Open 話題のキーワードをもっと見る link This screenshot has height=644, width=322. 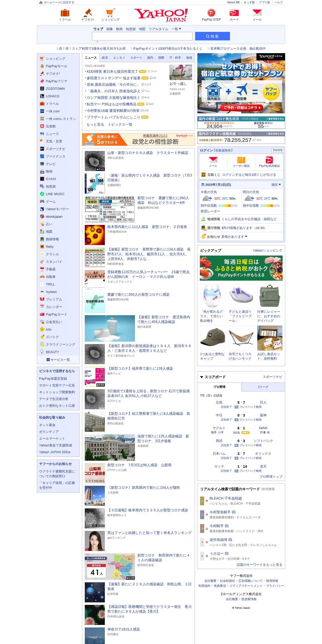(260, 565)
